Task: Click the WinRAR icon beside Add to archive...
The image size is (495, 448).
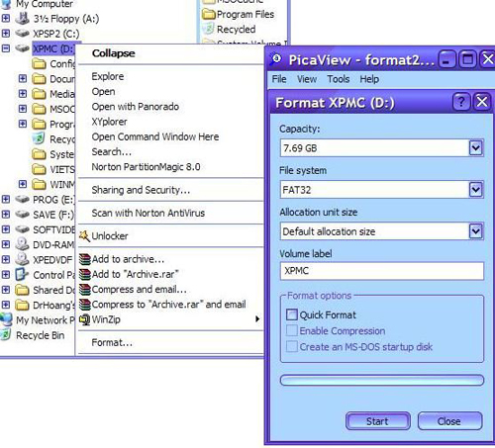Action: coord(85,259)
